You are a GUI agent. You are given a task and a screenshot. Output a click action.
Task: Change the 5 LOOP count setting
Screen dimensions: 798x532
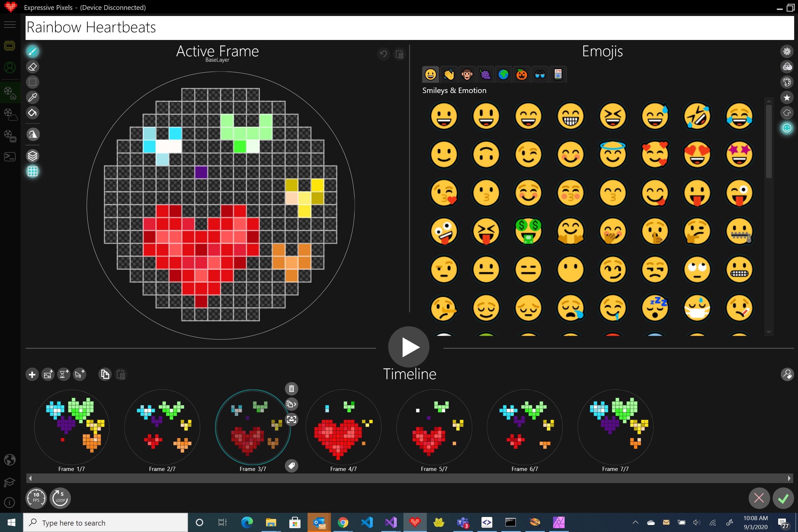tap(60, 498)
